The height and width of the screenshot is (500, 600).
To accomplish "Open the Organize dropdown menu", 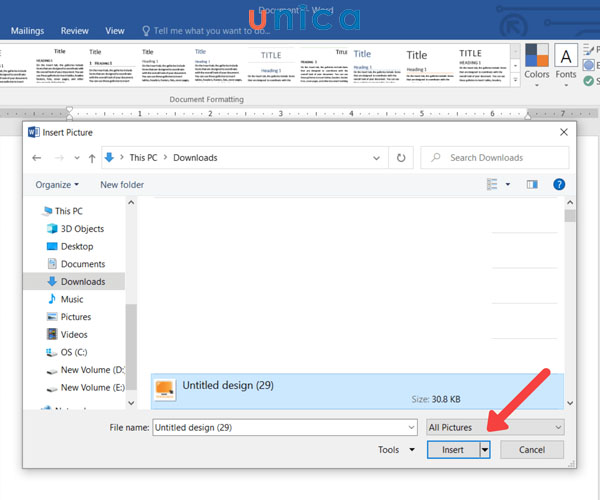I will point(57,184).
